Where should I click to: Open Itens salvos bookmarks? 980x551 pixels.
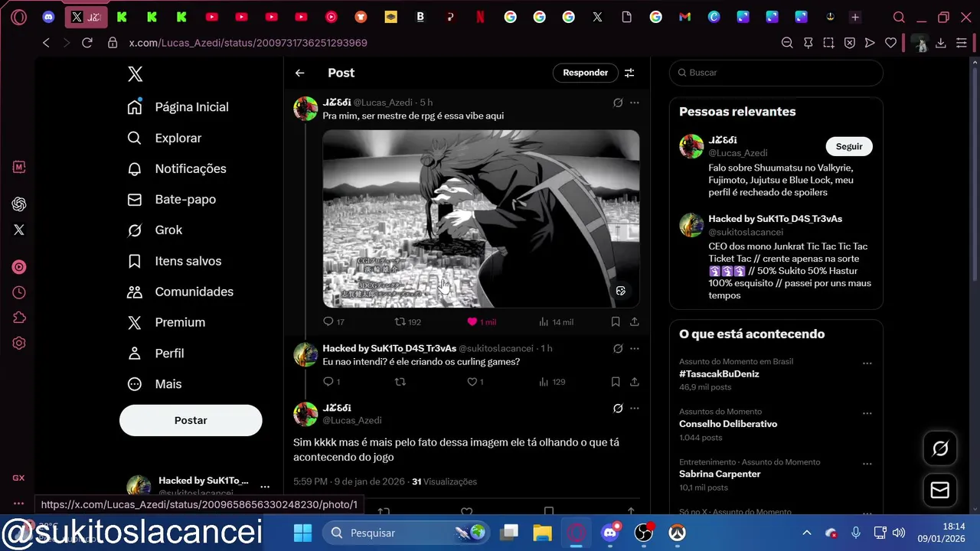point(174,261)
